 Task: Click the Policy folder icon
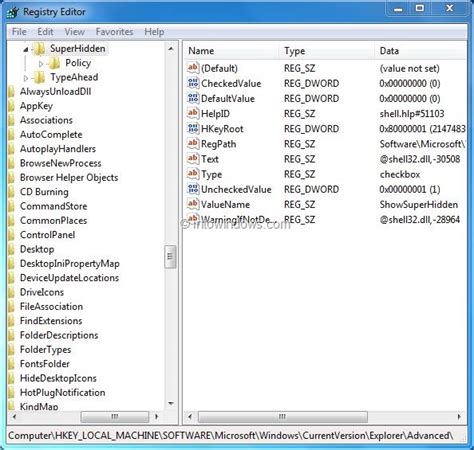coord(54,63)
